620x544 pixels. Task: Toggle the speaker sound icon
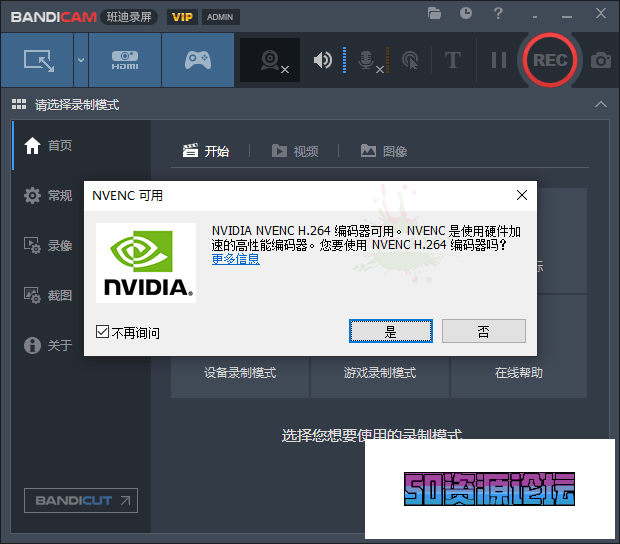[323, 60]
